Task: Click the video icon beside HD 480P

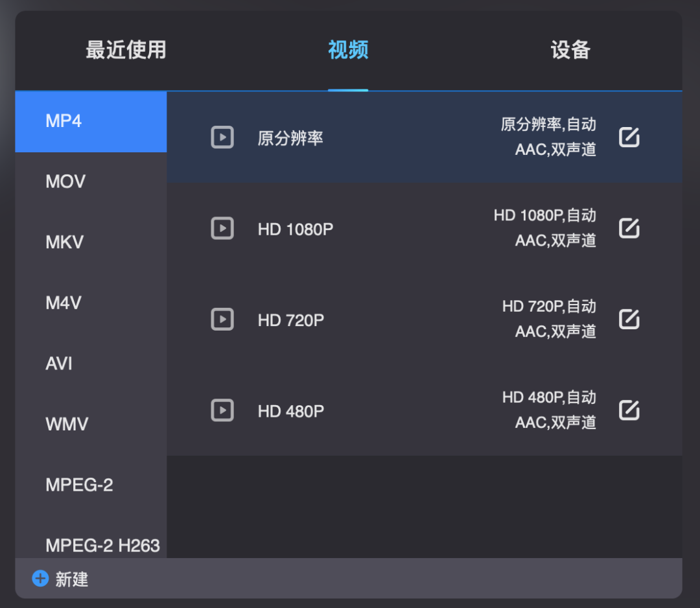Action: pyautogui.click(x=222, y=410)
